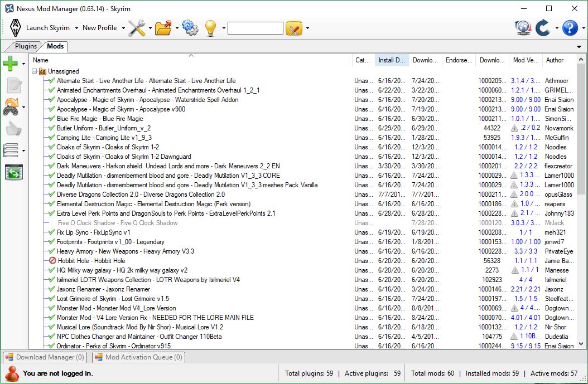Click the refresh arrow icon

542,28
